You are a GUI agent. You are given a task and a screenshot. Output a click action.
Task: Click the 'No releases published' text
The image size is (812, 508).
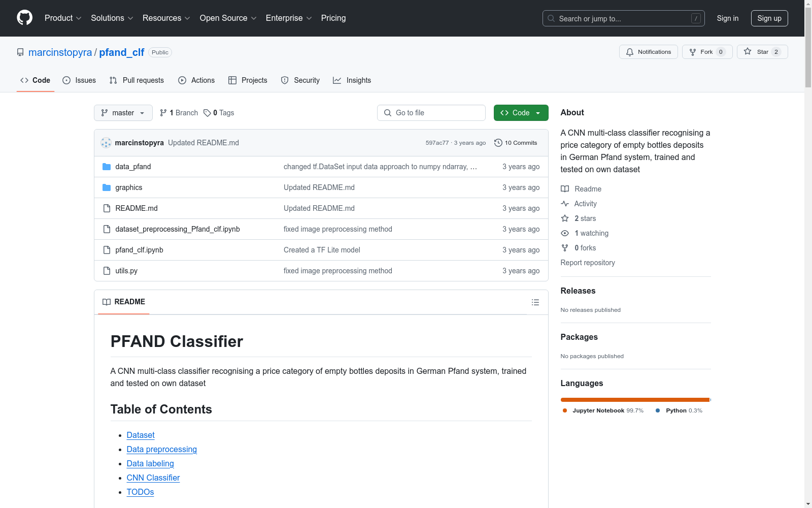591,310
